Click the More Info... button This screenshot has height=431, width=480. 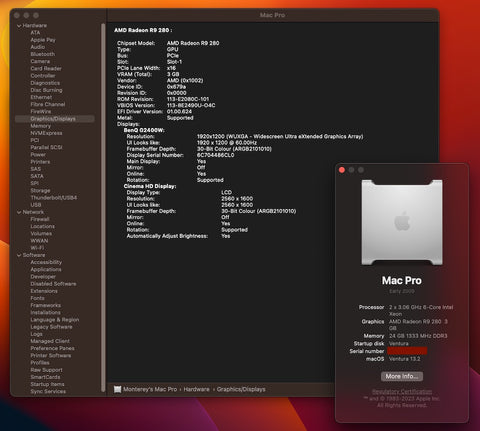tap(402, 376)
